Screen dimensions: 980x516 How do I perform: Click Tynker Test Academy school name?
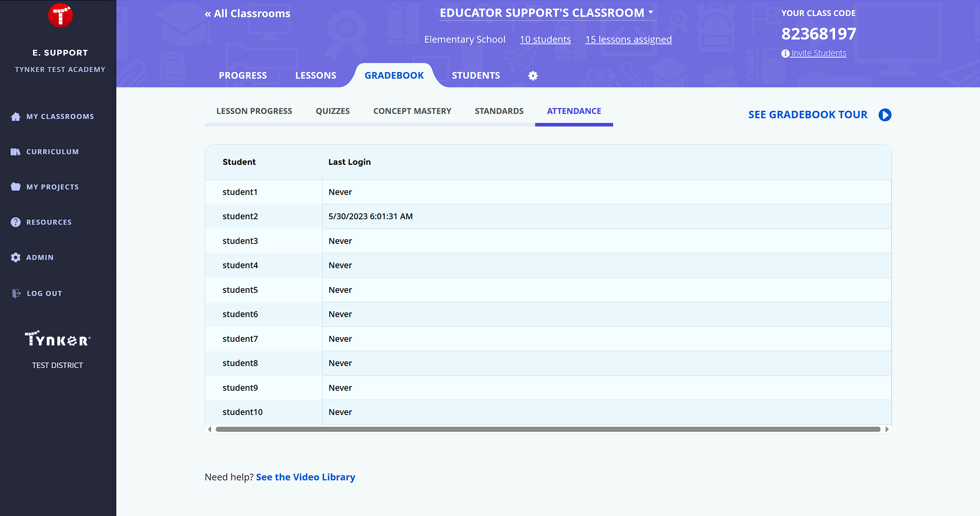click(60, 70)
